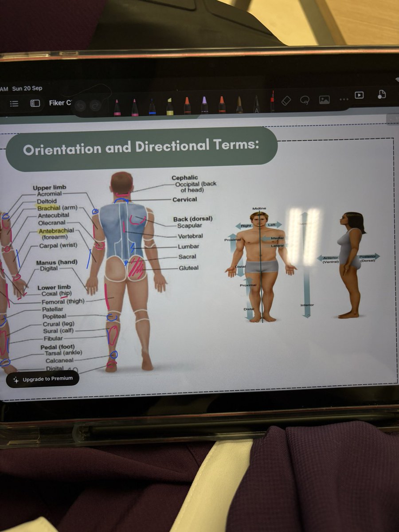Select the Sural (calf) label

tap(58, 331)
